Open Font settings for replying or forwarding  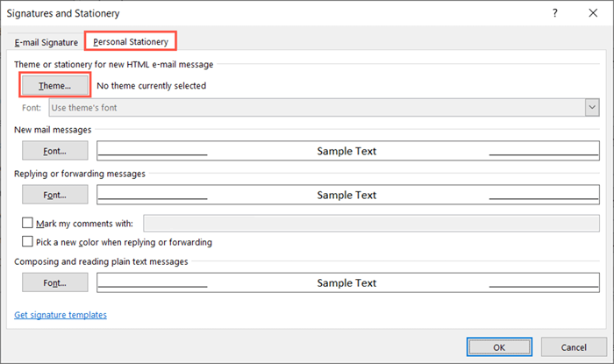(54, 195)
